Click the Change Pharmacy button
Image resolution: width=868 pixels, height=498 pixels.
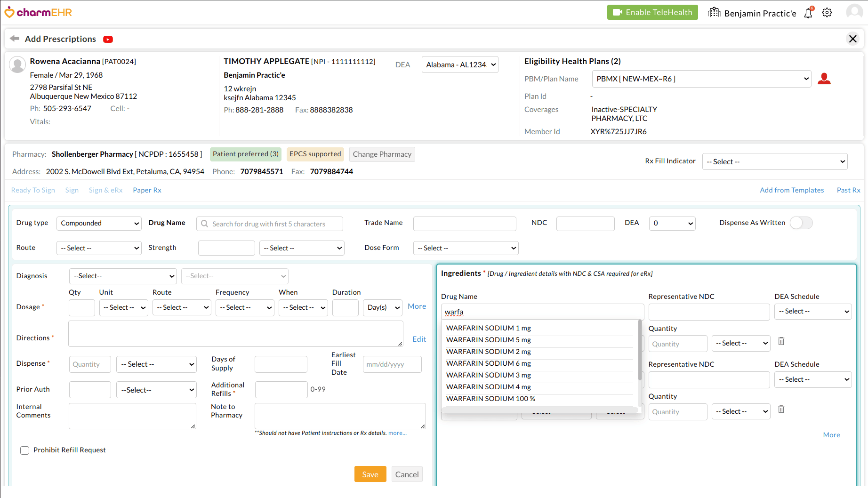[x=382, y=154]
